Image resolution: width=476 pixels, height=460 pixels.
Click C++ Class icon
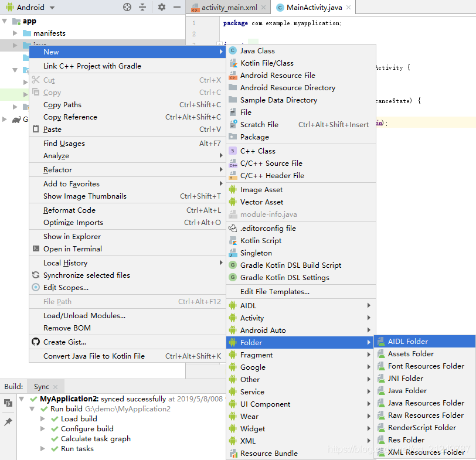(x=233, y=151)
